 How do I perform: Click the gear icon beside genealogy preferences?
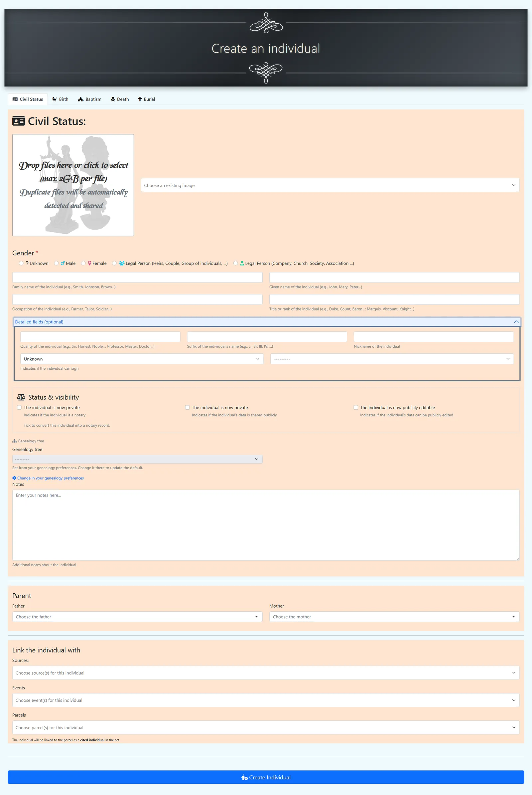pos(14,478)
